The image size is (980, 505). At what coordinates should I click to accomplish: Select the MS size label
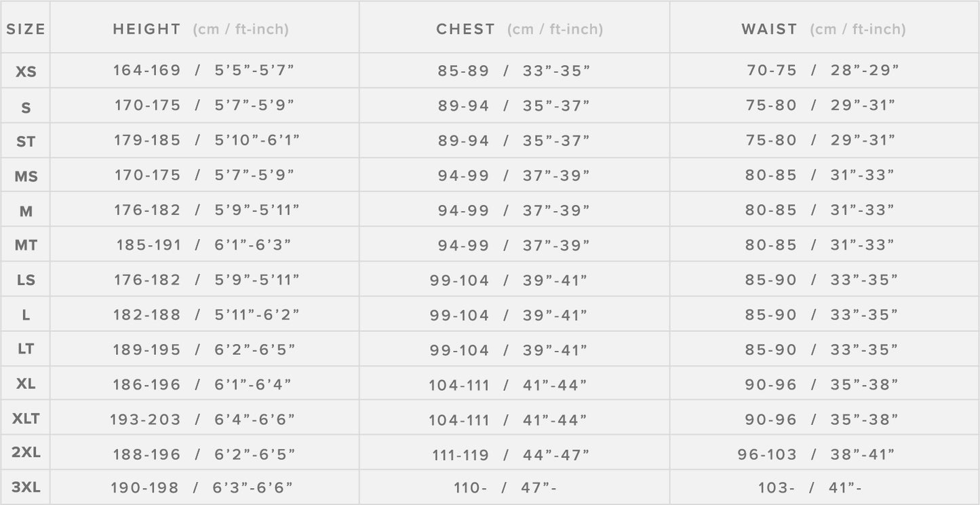point(26,176)
